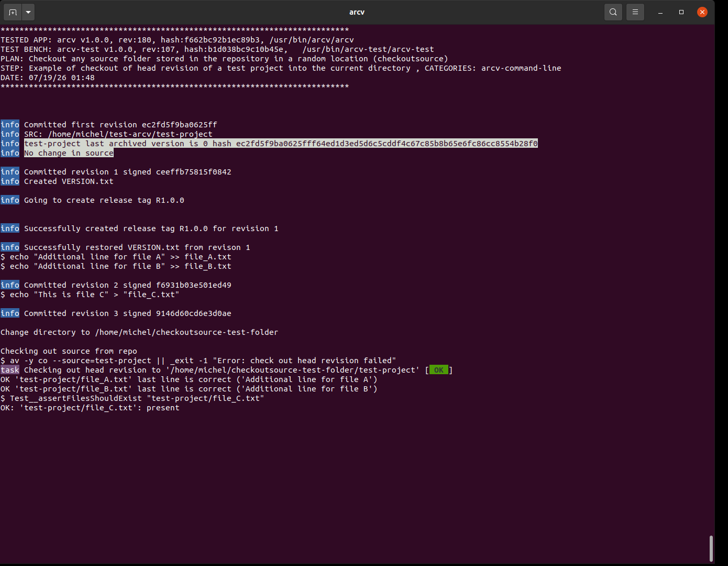
Task: Click highlighted 'No change in source' text
Action: [x=69, y=153]
